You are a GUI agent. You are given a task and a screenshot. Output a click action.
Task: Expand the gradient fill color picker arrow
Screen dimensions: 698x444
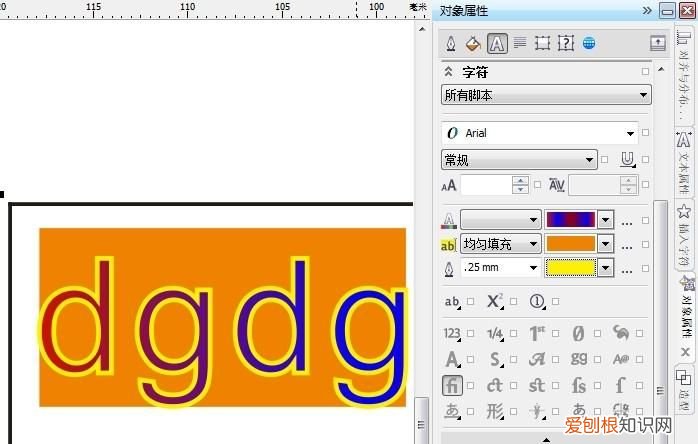pyautogui.click(x=605, y=220)
